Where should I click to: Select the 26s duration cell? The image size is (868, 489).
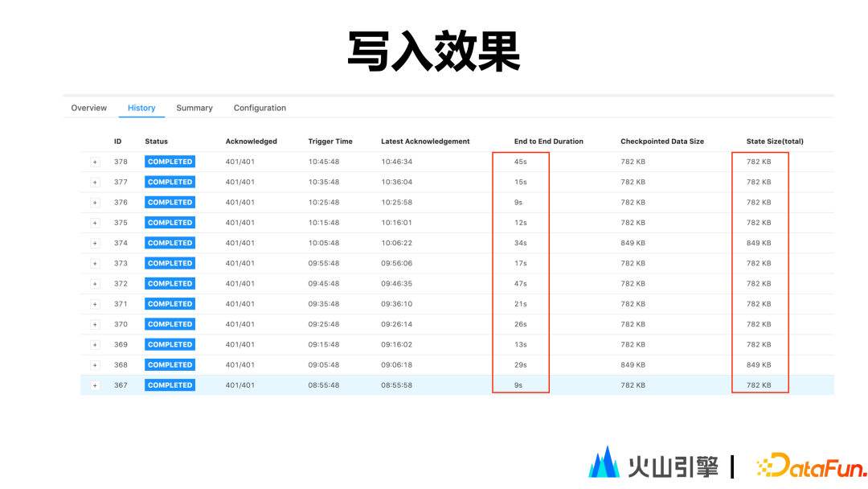pos(520,324)
